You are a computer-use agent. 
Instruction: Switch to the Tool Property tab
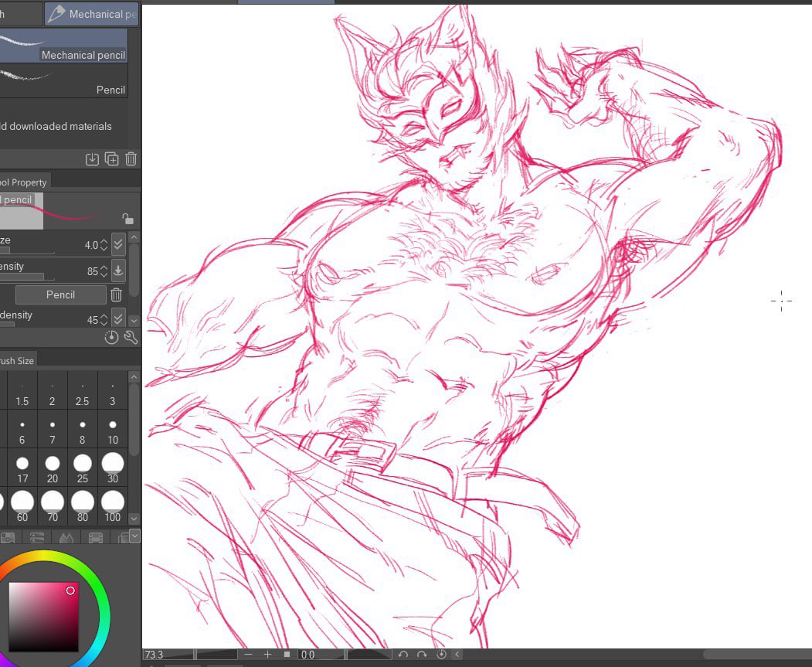pyautogui.click(x=24, y=182)
